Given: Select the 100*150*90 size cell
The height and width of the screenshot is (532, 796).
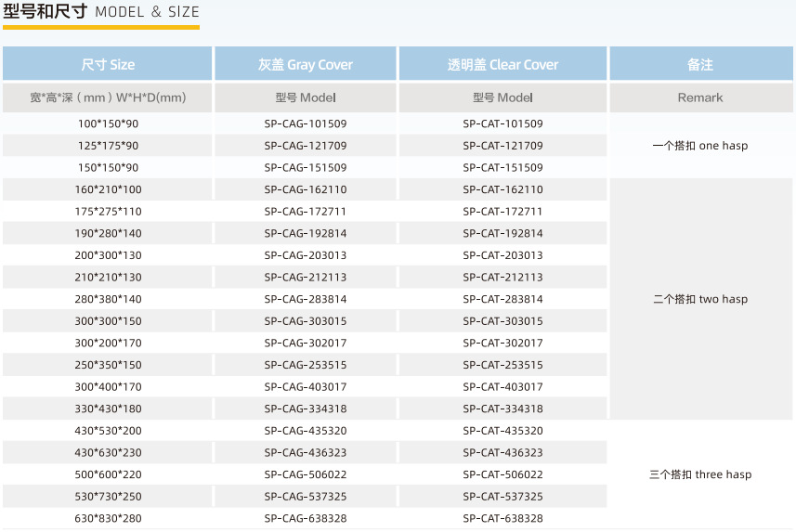Looking at the screenshot, I should pyautogui.click(x=108, y=123).
